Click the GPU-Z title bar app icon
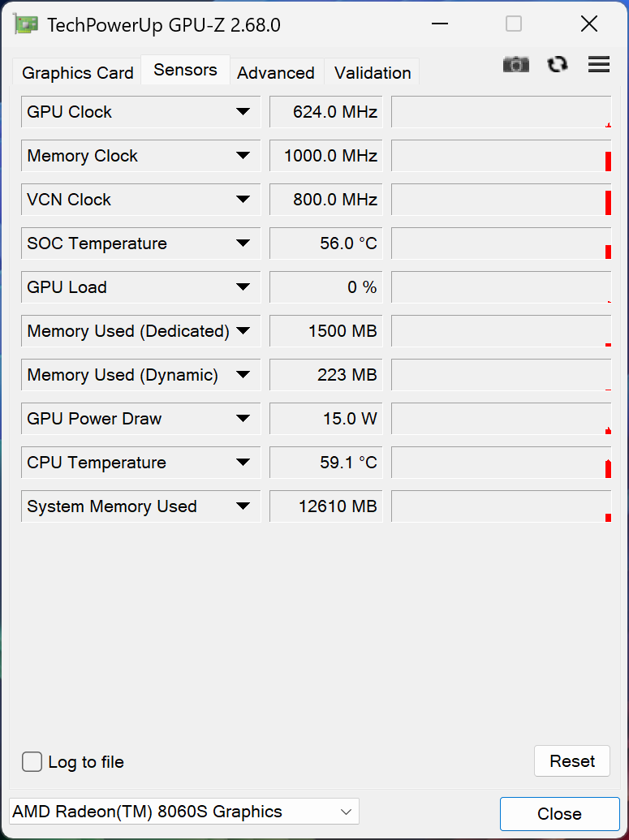629x840 pixels. 26,24
